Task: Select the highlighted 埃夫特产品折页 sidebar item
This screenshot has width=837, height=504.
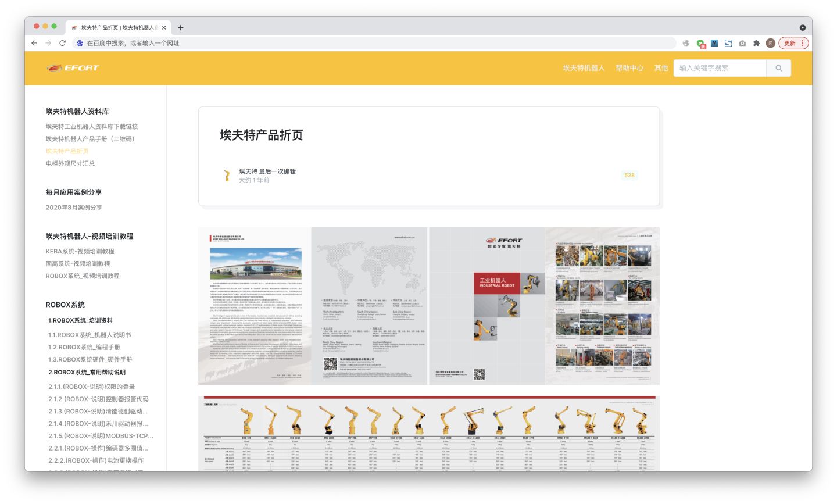Action: [67, 151]
